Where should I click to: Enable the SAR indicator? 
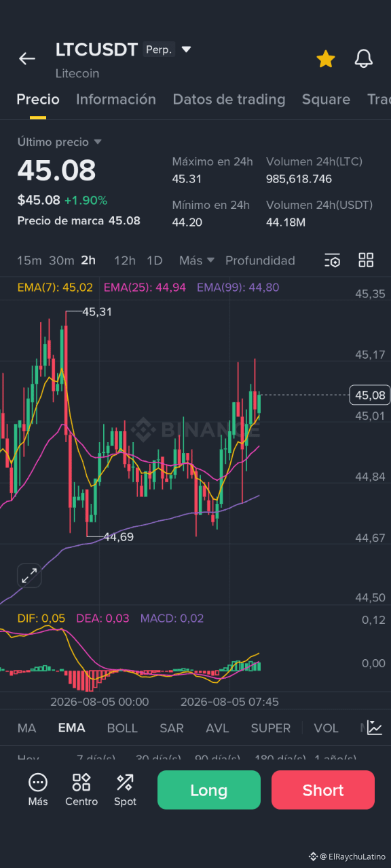[172, 728]
